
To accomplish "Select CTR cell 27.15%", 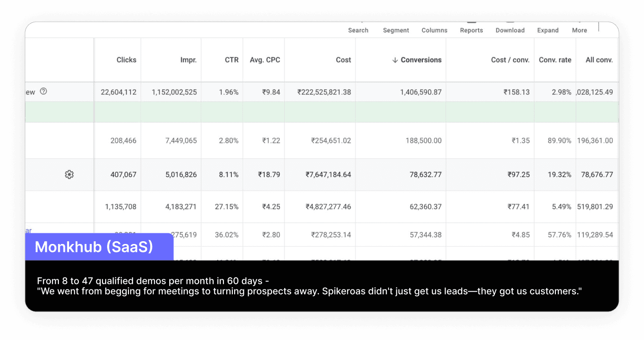I will tap(227, 207).
